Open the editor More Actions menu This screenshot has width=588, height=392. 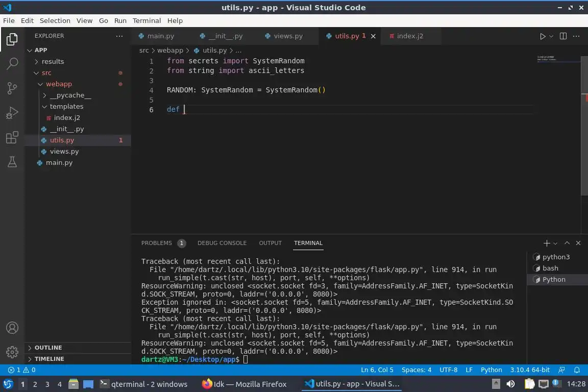click(x=576, y=36)
